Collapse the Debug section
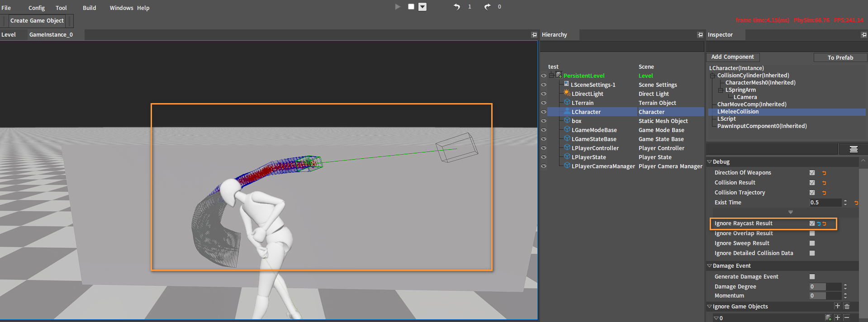The image size is (868, 322). [x=710, y=162]
